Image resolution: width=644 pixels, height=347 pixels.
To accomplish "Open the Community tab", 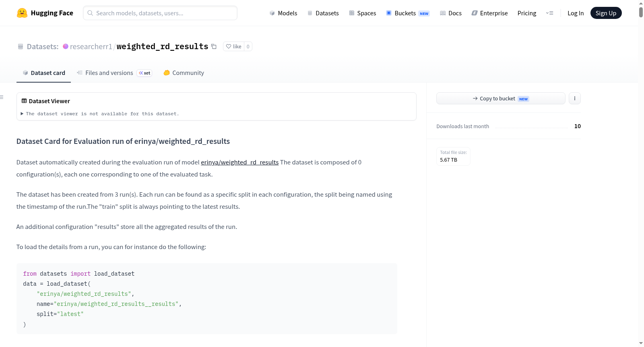I will pos(184,73).
